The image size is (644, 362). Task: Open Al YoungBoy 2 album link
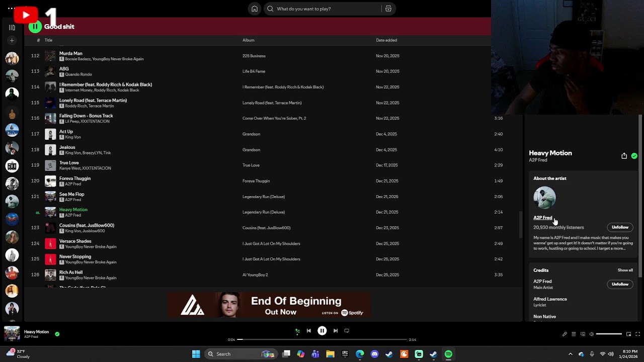point(255,275)
